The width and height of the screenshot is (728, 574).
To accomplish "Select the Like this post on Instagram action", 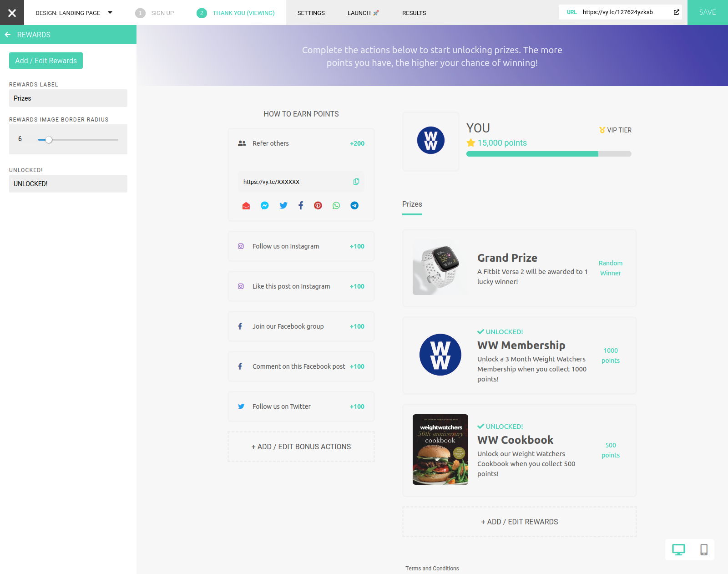I will tap(301, 286).
